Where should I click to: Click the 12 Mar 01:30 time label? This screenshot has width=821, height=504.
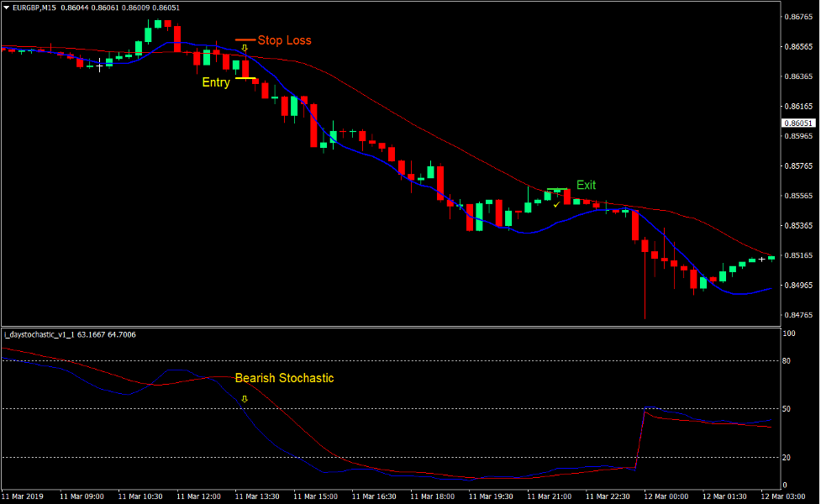(x=724, y=496)
